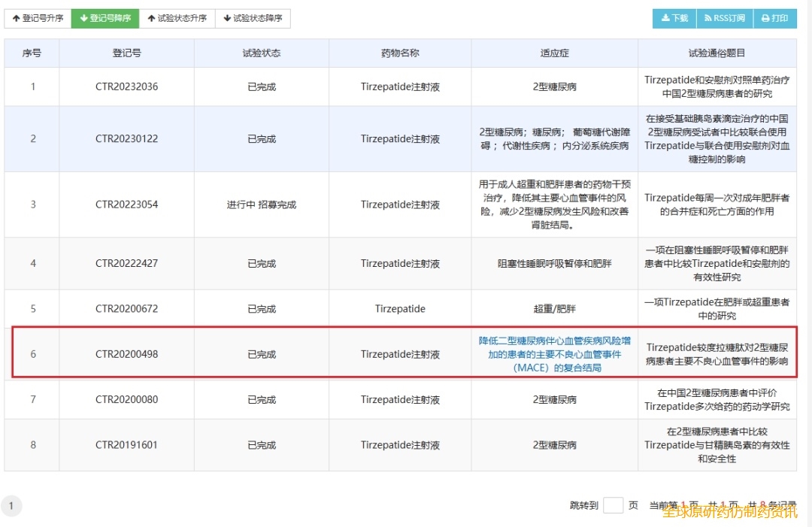
Task: Open registration number CTR20232036
Action: click(x=126, y=86)
